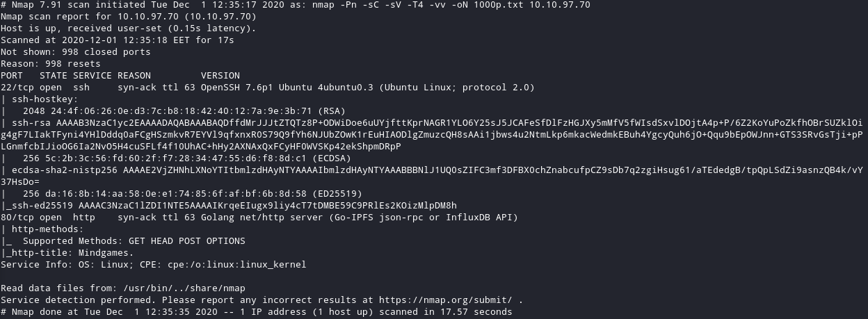Screen dimensions: 868x319
Task: Click the http-methods: label
Action: click(45, 229)
